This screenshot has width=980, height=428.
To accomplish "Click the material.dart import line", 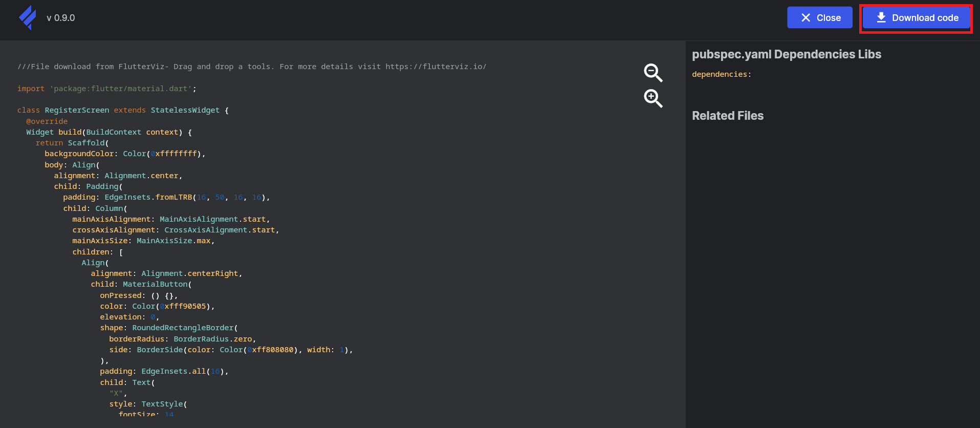I will point(106,89).
